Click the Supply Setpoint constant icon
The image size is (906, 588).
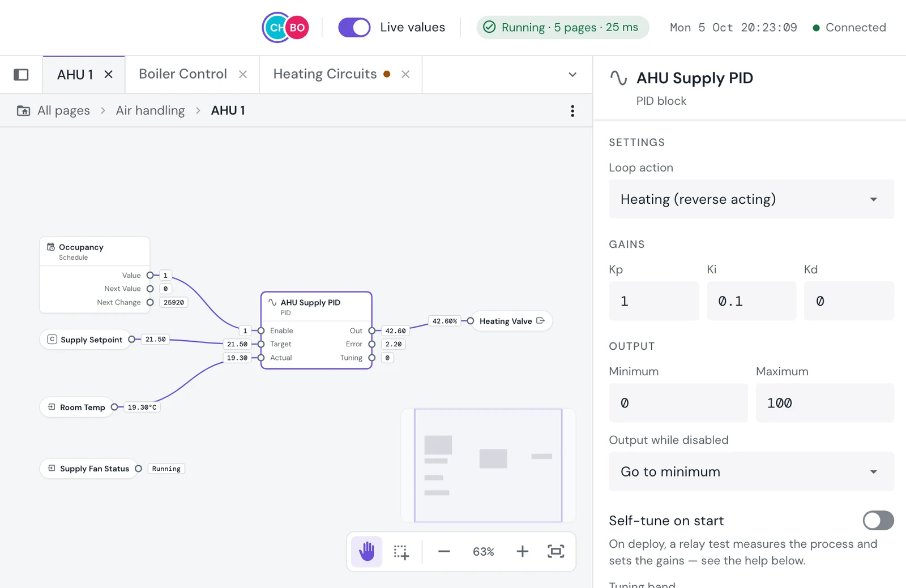tap(52, 340)
